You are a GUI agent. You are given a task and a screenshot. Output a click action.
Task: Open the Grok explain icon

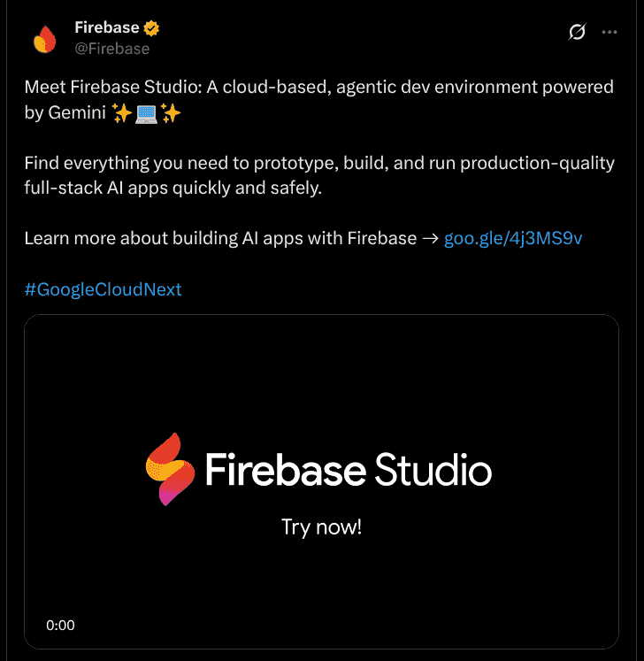click(x=577, y=33)
